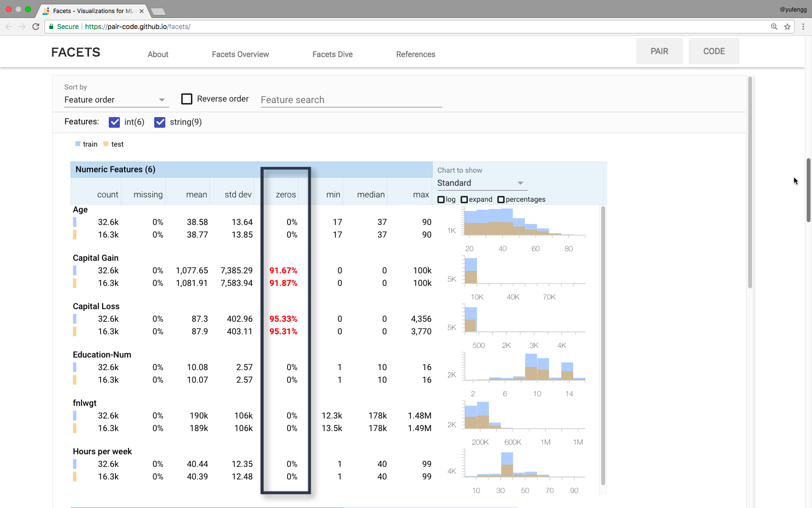
Task: Open the Chrome three-dot menu
Action: coord(803,27)
